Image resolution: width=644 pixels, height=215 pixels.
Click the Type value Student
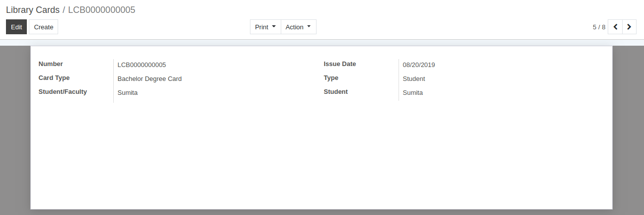414,78
